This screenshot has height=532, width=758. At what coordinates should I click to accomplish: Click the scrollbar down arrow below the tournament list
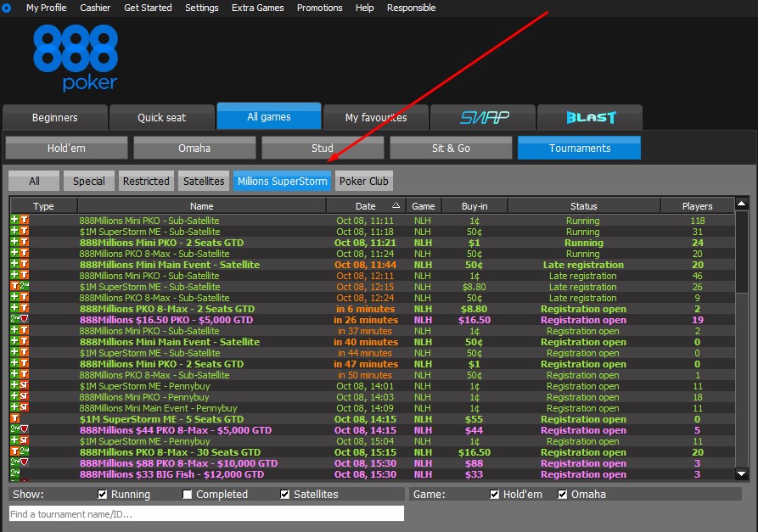742,474
